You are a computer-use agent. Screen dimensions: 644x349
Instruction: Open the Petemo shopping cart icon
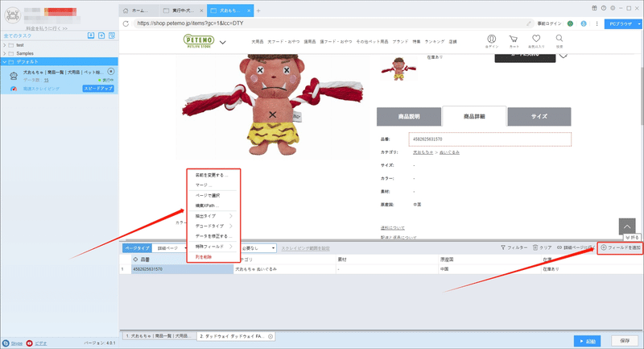pyautogui.click(x=514, y=39)
